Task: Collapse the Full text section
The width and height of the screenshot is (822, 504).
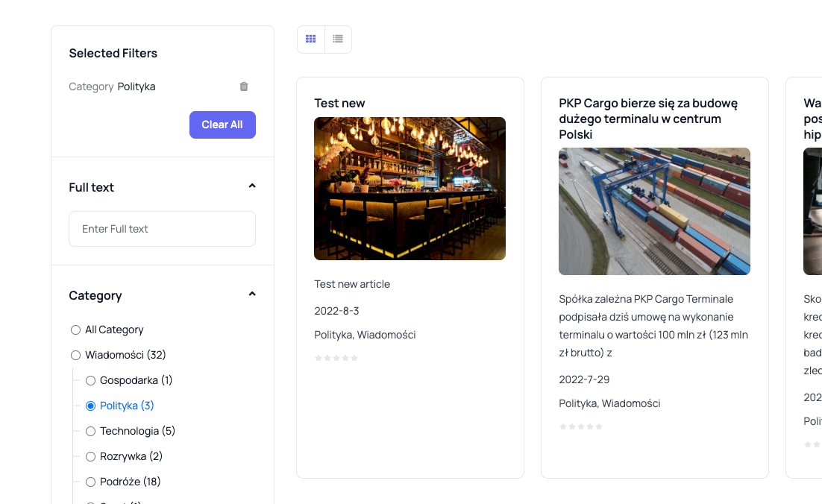Action: coord(252,186)
